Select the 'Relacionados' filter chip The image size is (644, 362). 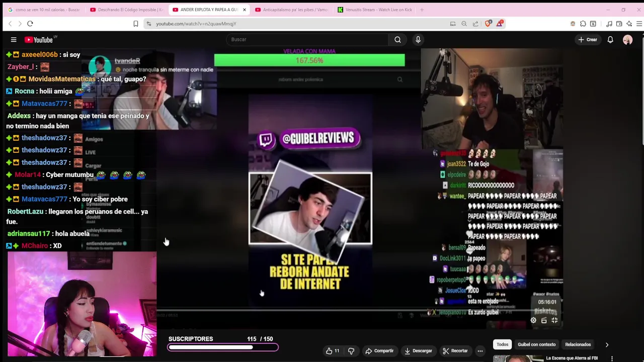click(x=578, y=344)
